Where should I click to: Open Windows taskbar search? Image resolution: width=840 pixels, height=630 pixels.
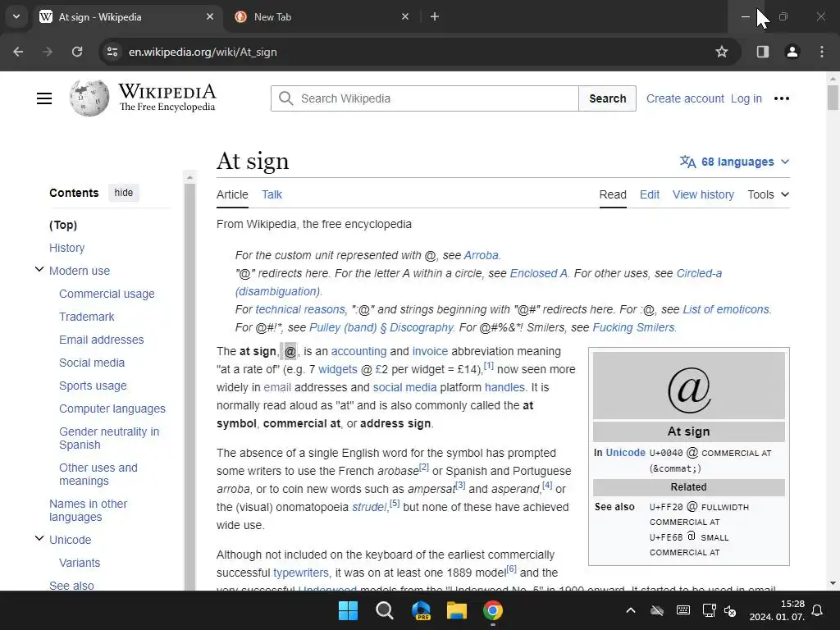pos(385,610)
